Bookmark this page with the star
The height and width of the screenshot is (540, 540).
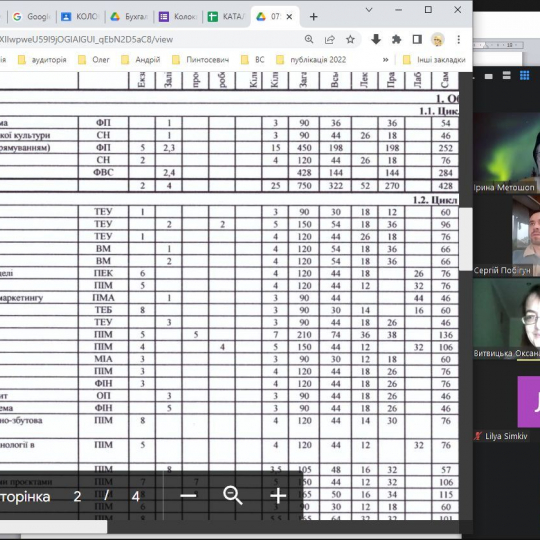pyautogui.click(x=350, y=40)
